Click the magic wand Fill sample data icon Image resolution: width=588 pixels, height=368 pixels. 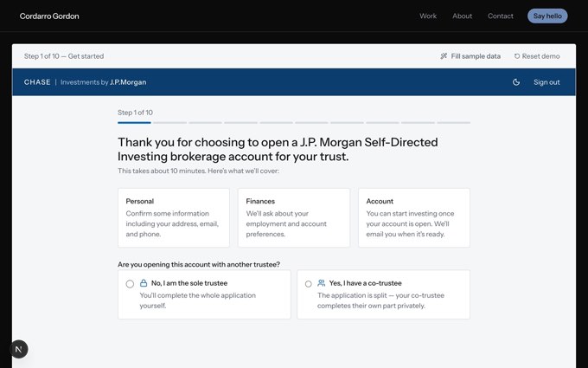click(444, 56)
